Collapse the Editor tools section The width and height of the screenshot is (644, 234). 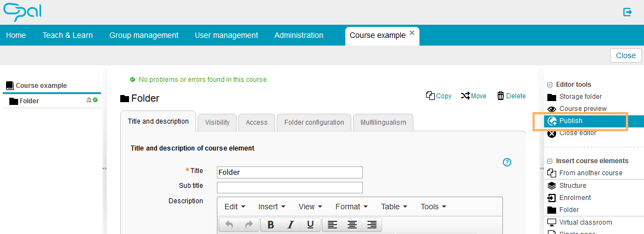(550, 85)
